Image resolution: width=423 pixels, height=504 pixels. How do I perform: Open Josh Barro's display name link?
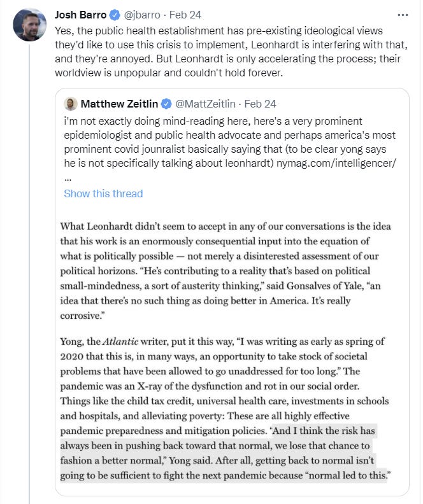pos(81,14)
